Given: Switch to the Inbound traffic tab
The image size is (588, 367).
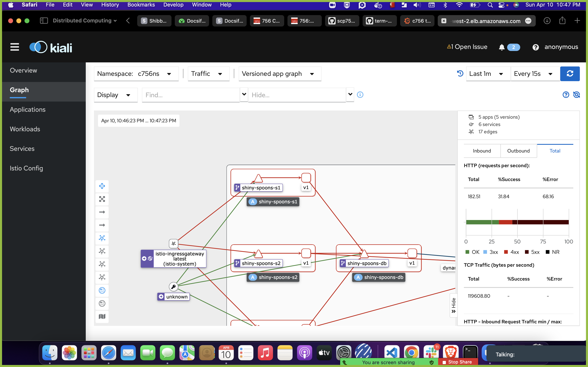Looking at the screenshot, I should [482, 151].
